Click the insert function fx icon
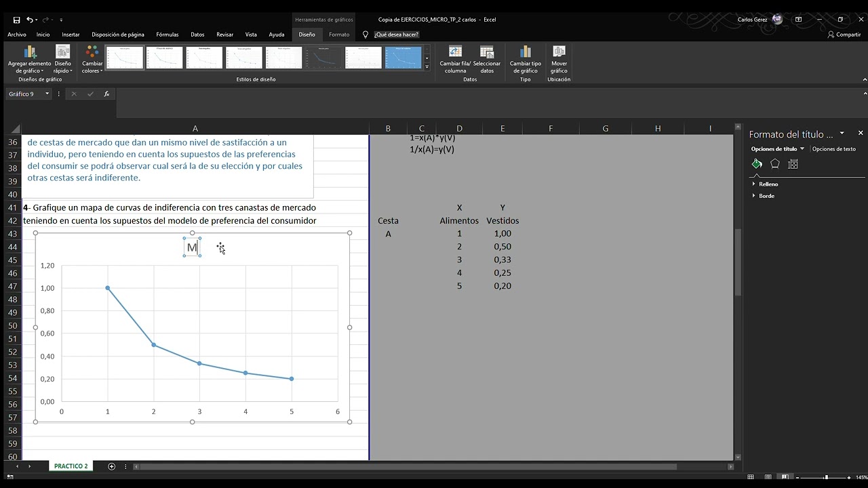868x488 pixels. point(106,94)
